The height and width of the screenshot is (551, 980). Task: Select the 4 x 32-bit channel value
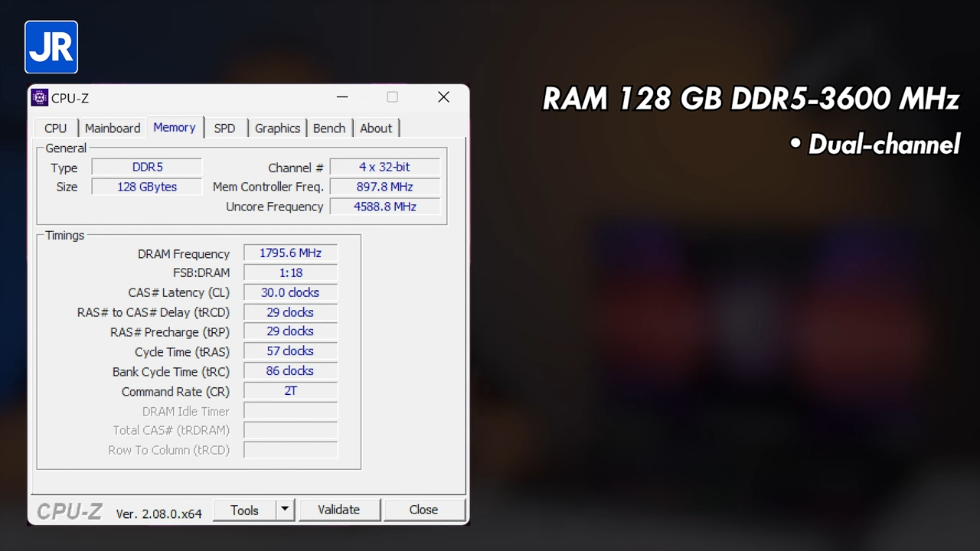tap(384, 167)
